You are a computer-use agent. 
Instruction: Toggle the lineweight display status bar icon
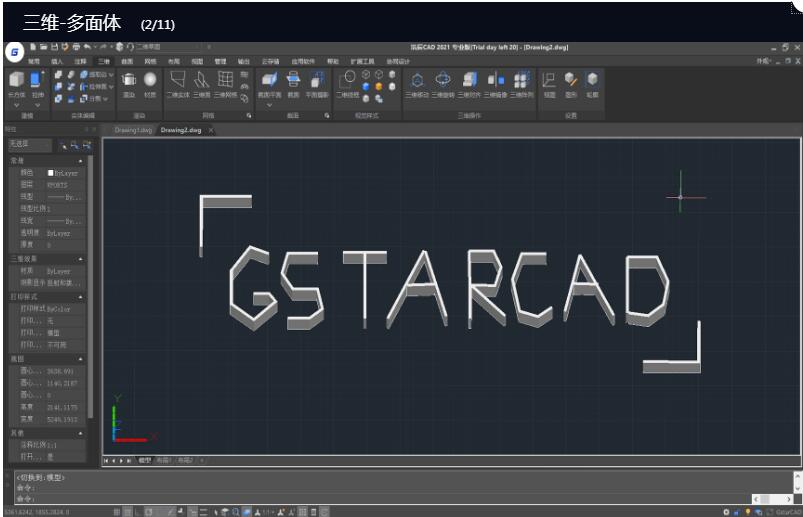pos(203,511)
